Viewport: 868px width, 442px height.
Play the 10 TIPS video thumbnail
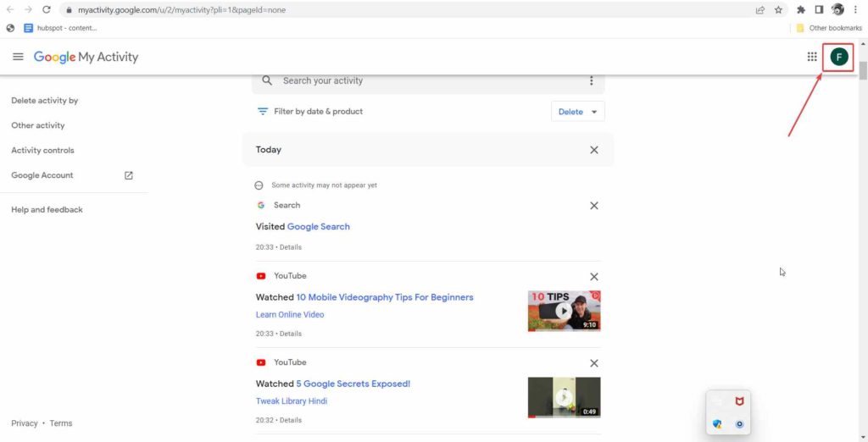pyautogui.click(x=564, y=311)
